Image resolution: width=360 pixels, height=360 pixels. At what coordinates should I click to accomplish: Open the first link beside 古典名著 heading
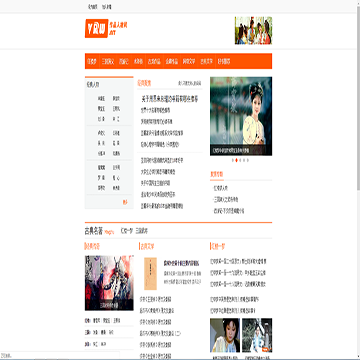coord(126,231)
